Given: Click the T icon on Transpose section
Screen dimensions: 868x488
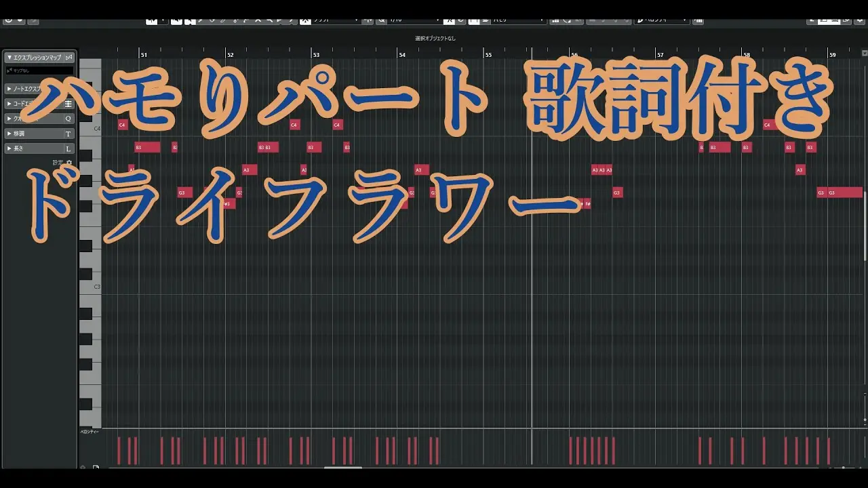Looking at the screenshot, I should [68, 134].
